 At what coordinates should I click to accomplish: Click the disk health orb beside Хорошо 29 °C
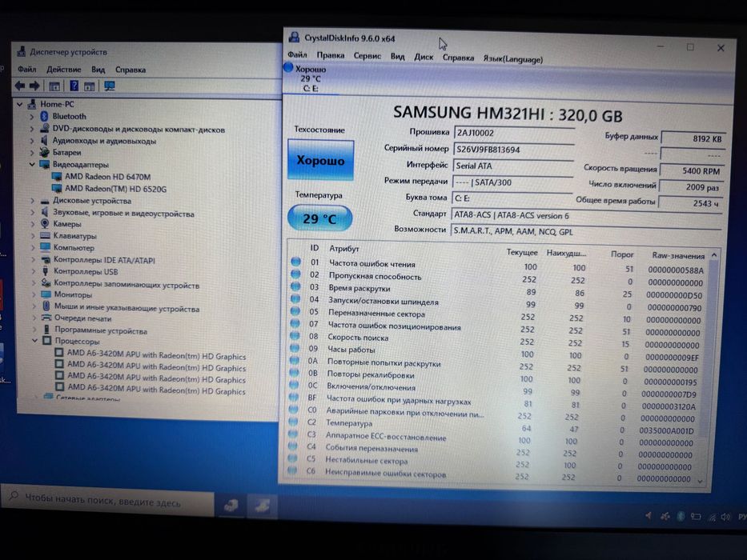(288, 67)
